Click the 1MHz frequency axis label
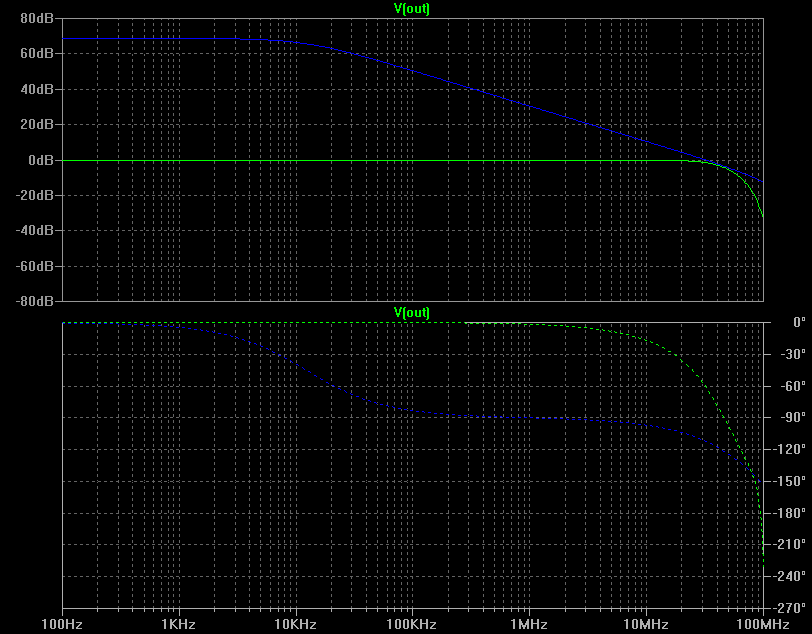This screenshot has height=634, width=812. [529, 624]
